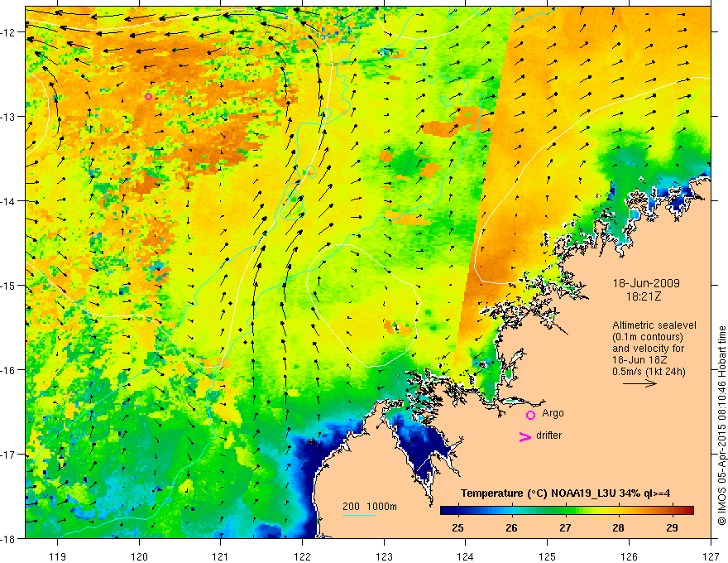The height and width of the screenshot is (563, 728).
Task: Click the 'and velocity for' text line
Action: (648, 349)
